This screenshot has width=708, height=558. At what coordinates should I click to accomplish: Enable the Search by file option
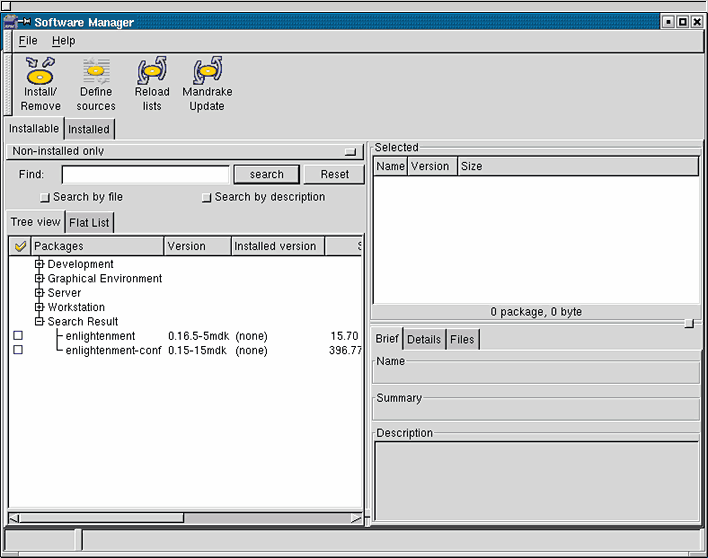point(44,198)
